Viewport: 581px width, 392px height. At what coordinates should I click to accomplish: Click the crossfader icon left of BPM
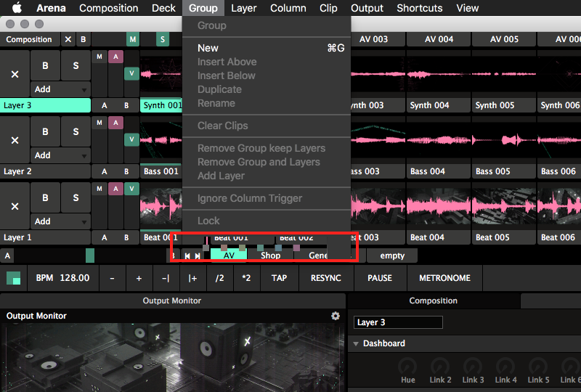coord(13,278)
